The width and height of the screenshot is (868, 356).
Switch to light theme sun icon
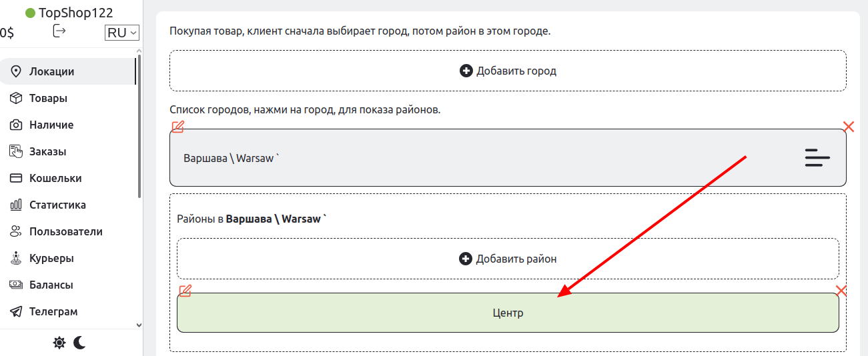[59, 343]
